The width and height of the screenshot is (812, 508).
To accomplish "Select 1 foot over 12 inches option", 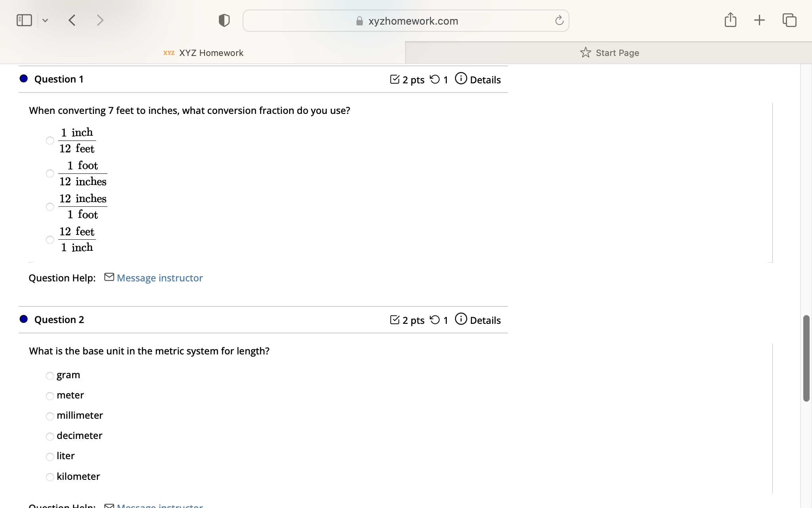I will pos(50,173).
